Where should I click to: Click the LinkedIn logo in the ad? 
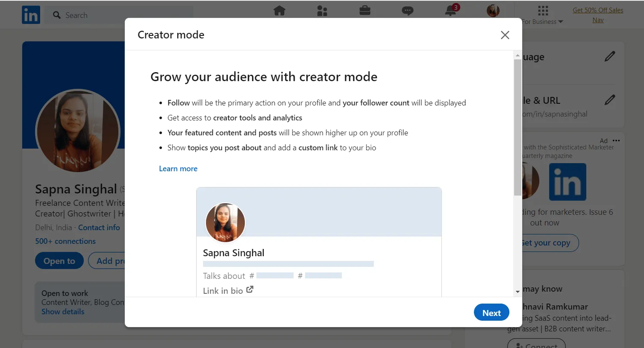[568, 182]
